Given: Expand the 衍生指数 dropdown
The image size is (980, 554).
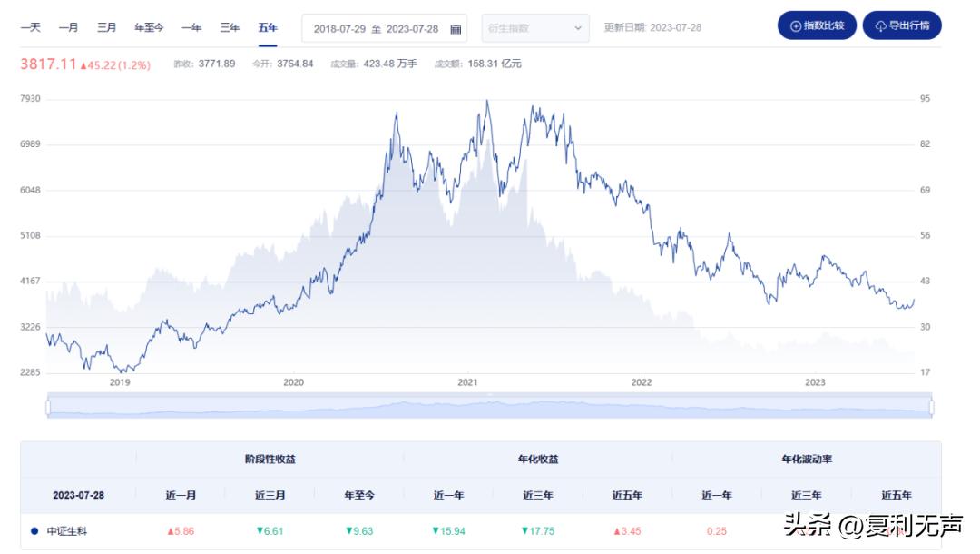Looking at the screenshot, I should [x=534, y=28].
